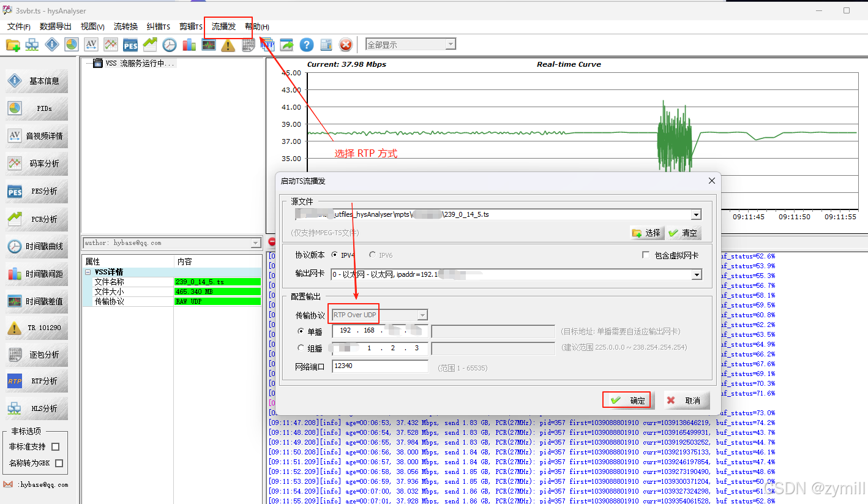
Task: Click the TR 101290 warning triangle toolbar icon
Action: 228,45
